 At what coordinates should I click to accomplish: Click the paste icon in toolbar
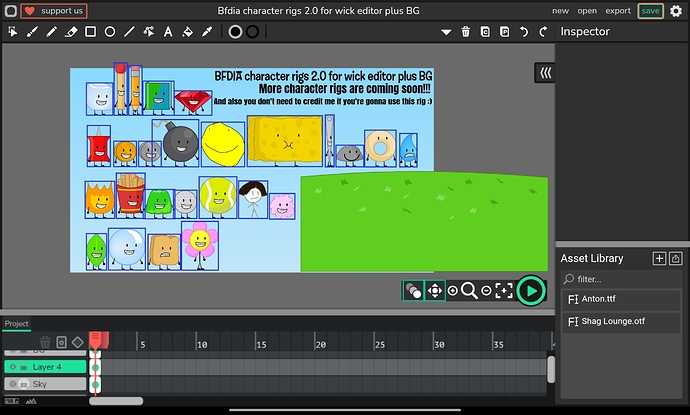(504, 32)
